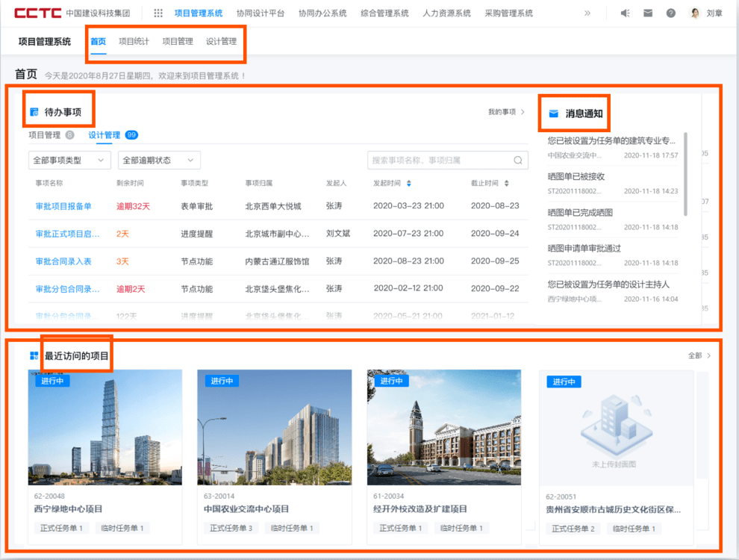This screenshot has width=739, height=560.
Task: Open 中国农业交流中心项目 thumbnail
Action: 274,427
